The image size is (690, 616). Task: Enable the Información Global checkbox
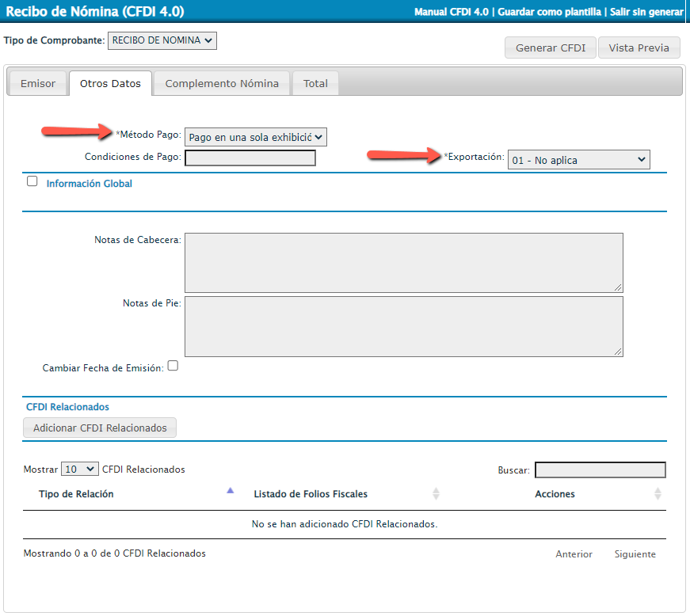click(32, 181)
